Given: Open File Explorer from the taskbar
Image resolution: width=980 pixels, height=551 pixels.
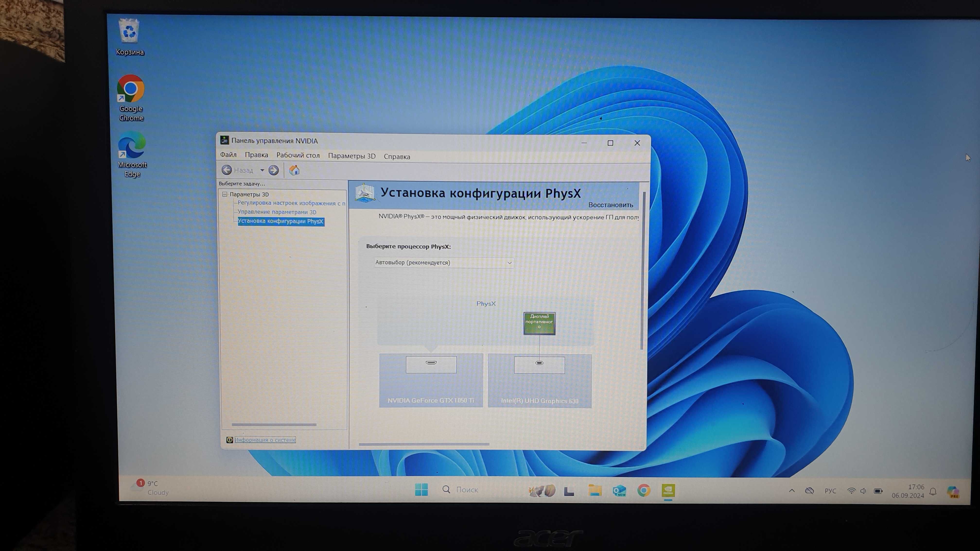Looking at the screenshot, I should [595, 490].
